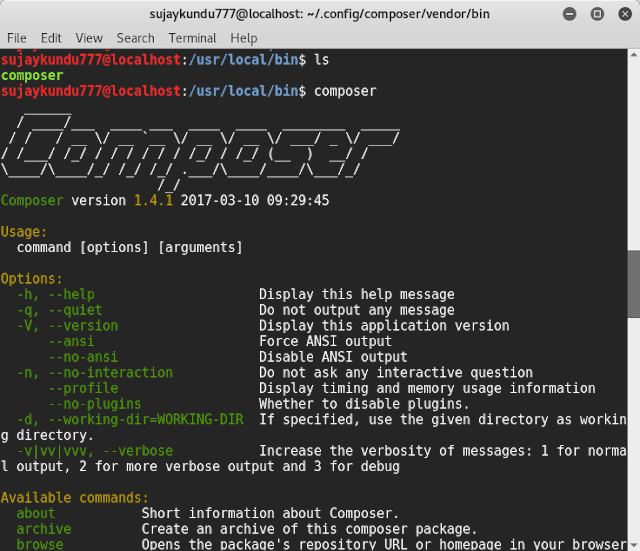Click '-V, --version' option
The height and width of the screenshot is (551, 640).
pos(67,326)
